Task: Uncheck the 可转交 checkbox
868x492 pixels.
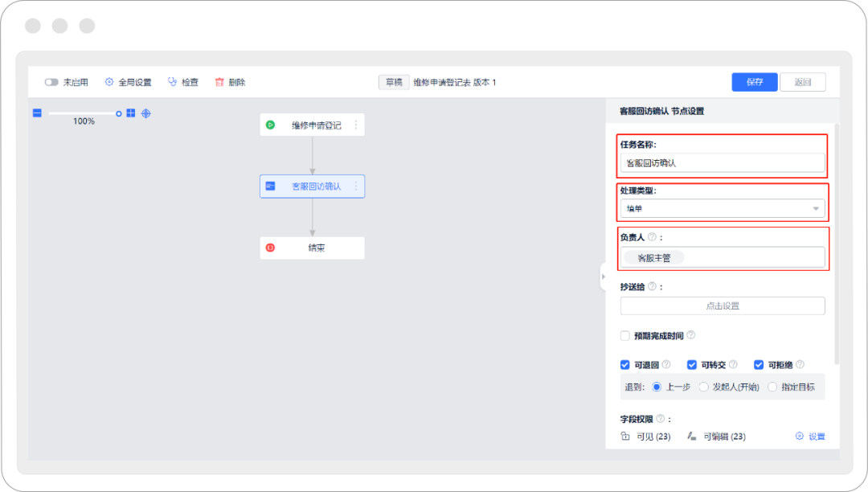Action: (692, 364)
